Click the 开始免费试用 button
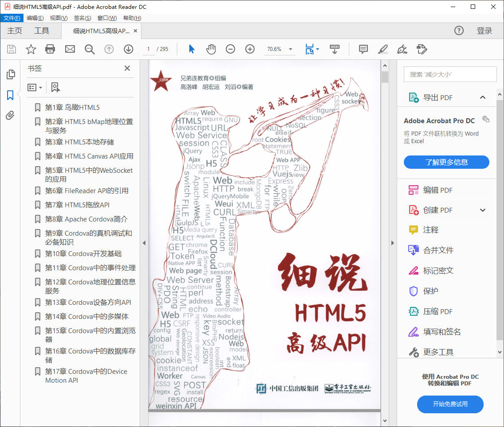 (x=450, y=404)
